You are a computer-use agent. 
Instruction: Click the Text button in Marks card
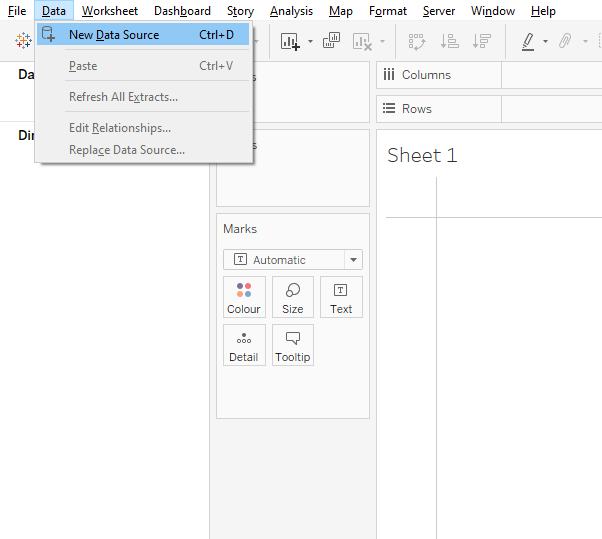[x=341, y=297]
